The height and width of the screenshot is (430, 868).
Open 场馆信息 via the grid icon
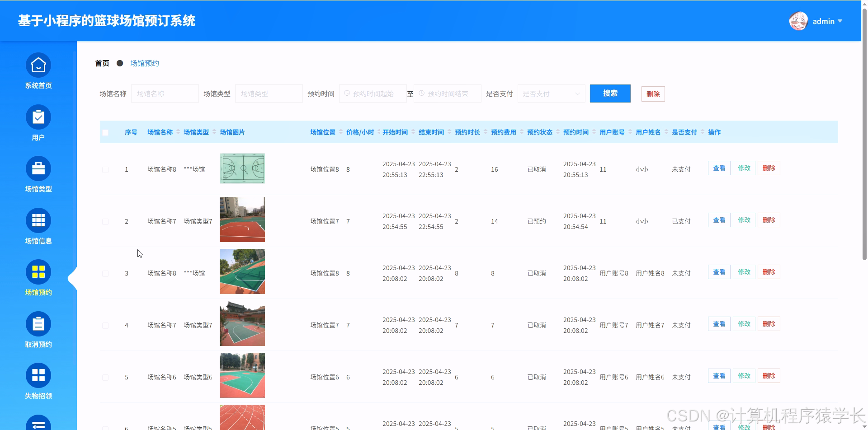[x=38, y=220]
